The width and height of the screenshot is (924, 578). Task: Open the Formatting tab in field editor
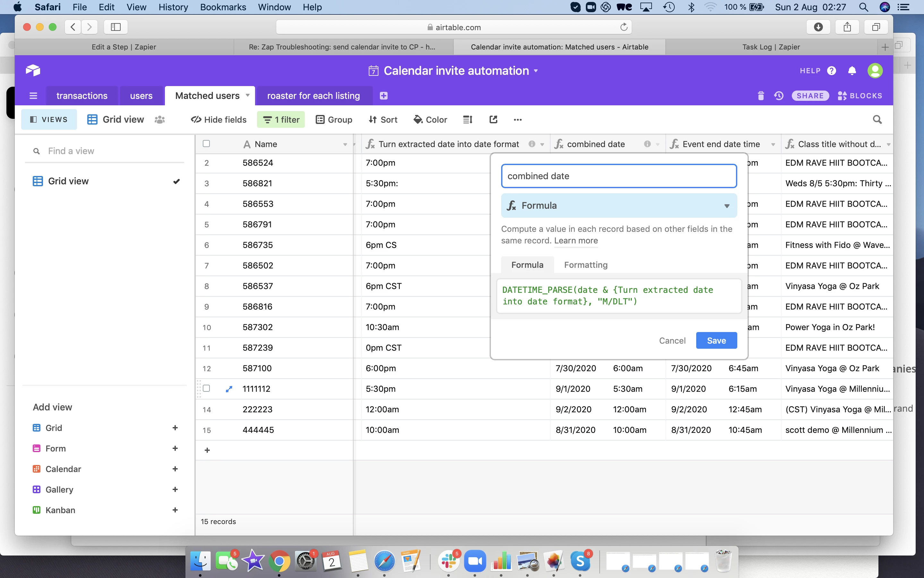point(586,265)
